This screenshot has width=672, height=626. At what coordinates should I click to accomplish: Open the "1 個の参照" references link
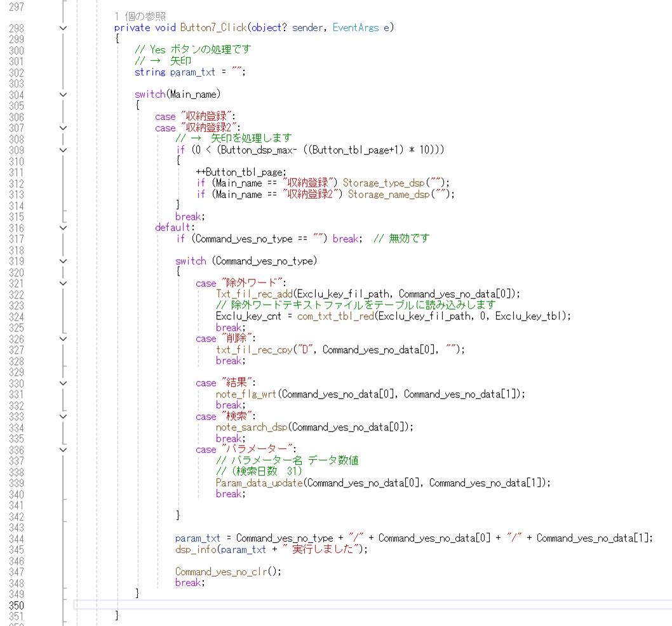pyautogui.click(x=140, y=16)
